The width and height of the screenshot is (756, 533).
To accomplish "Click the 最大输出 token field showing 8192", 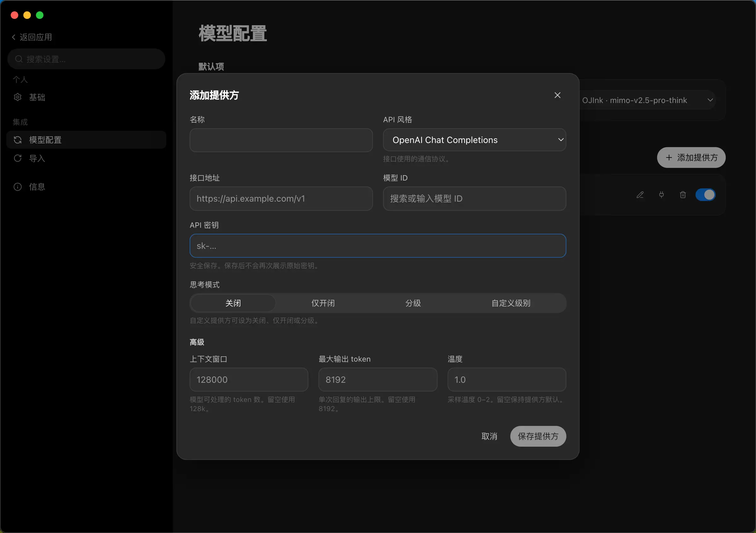I will pyautogui.click(x=378, y=380).
